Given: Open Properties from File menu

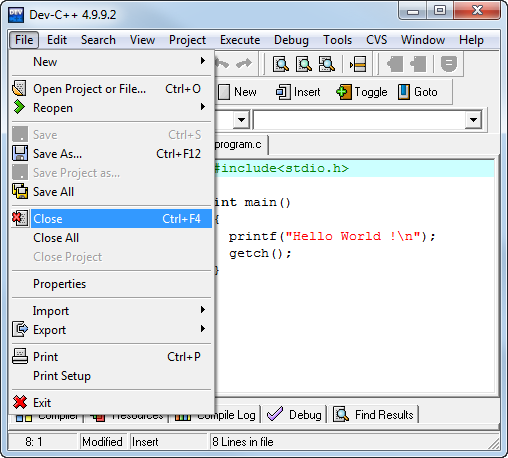Looking at the screenshot, I should tap(112, 284).
